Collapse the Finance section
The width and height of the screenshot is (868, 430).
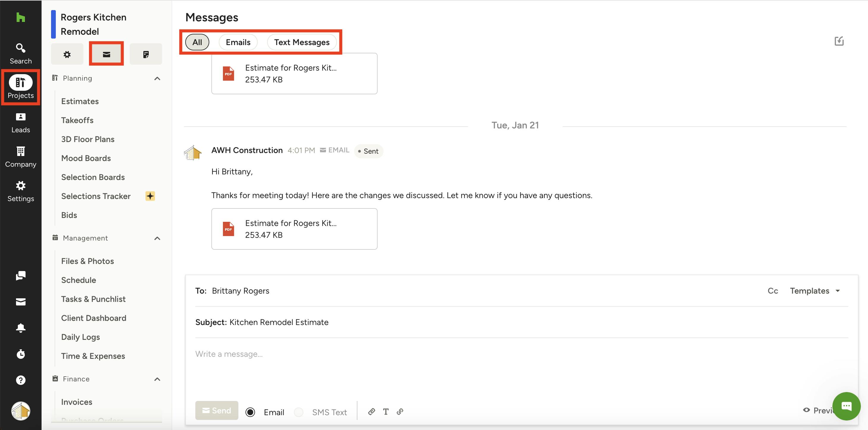pyautogui.click(x=157, y=379)
